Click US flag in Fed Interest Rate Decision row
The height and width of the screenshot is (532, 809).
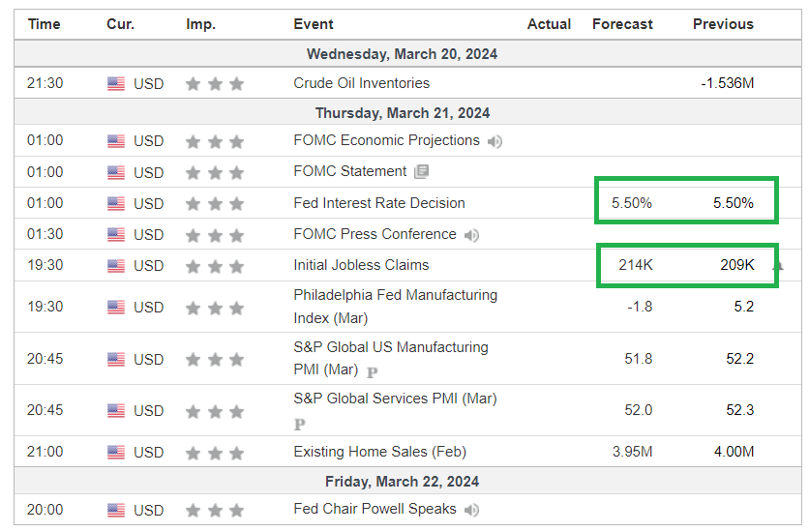[x=116, y=204]
